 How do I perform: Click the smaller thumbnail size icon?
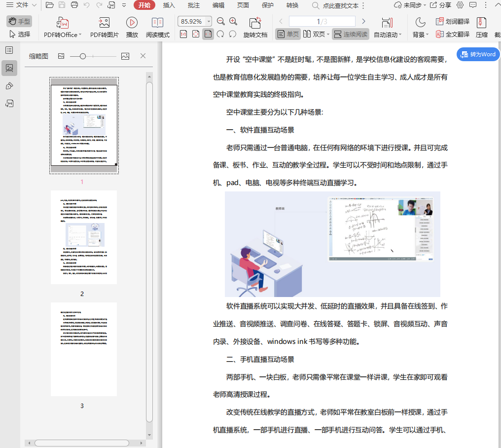coord(61,56)
